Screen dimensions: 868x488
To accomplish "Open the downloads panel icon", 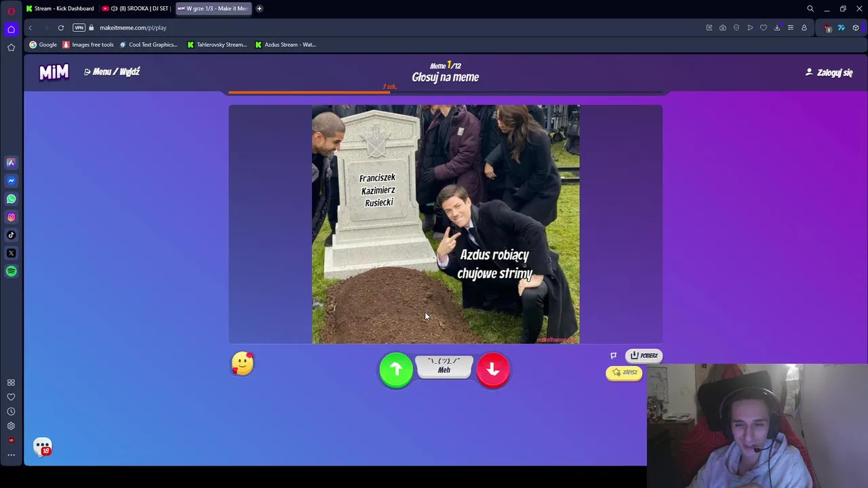I will point(777,28).
